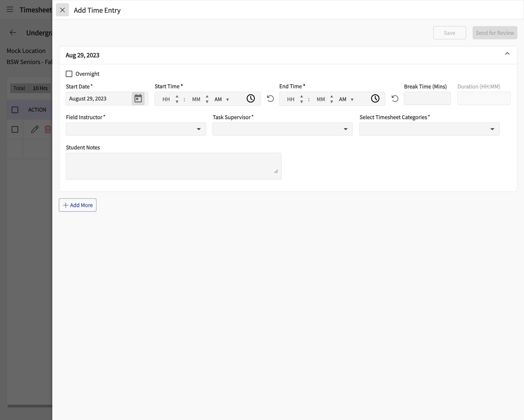
Task: Check the ACTION column header checkbox
Action: (x=15, y=110)
